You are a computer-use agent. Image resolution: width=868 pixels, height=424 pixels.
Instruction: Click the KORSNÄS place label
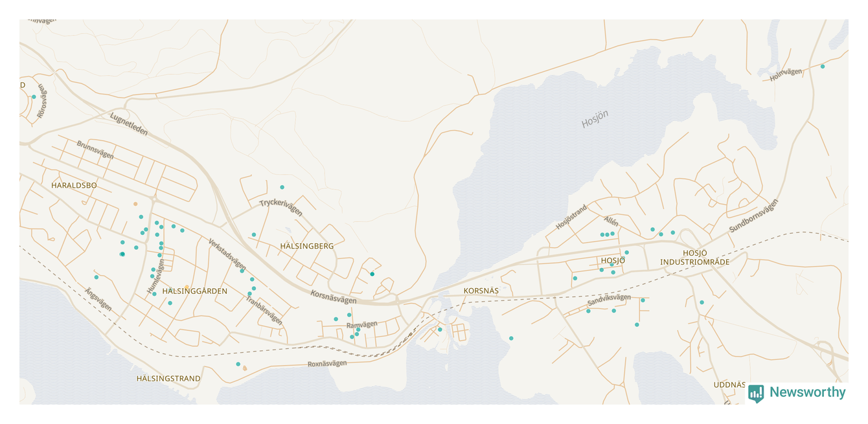(x=481, y=291)
